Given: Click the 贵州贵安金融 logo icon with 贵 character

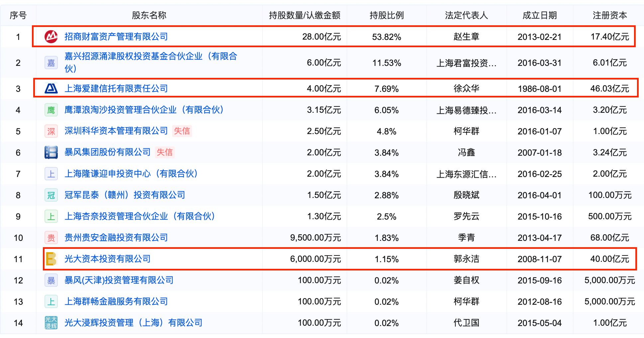Looking at the screenshot, I should coord(51,238).
